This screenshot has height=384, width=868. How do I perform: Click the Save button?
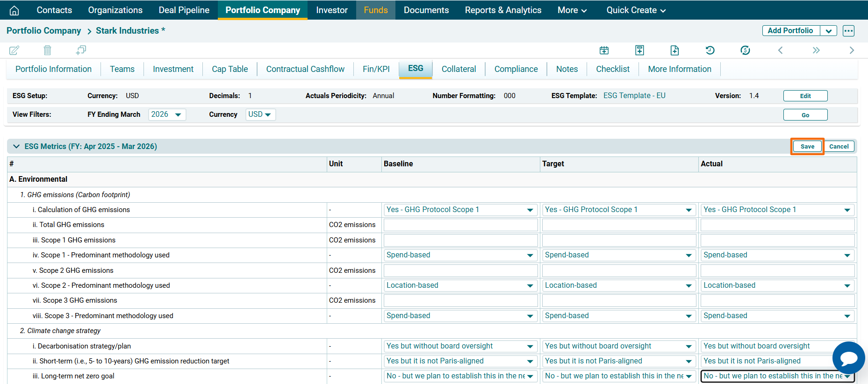tap(807, 146)
